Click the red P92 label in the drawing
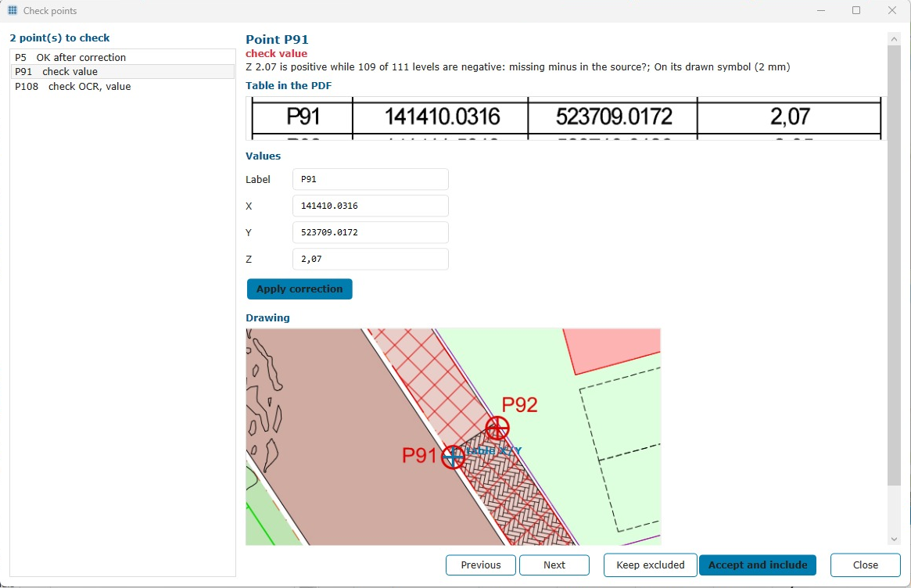911x588 pixels. click(x=519, y=404)
